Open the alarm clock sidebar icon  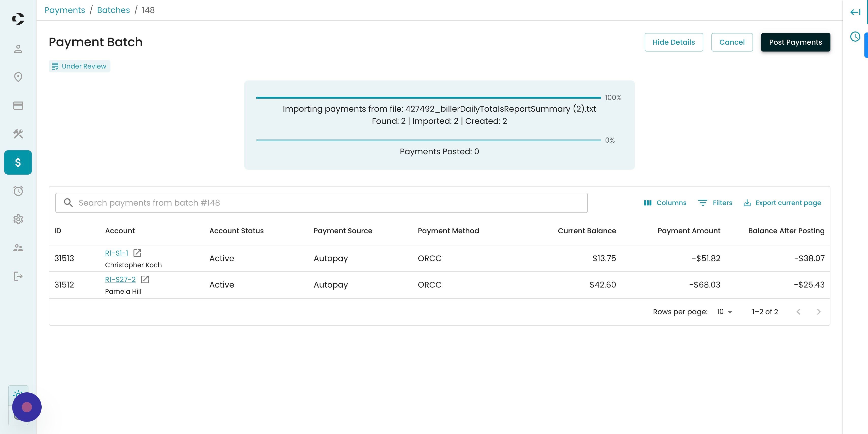pyautogui.click(x=18, y=191)
